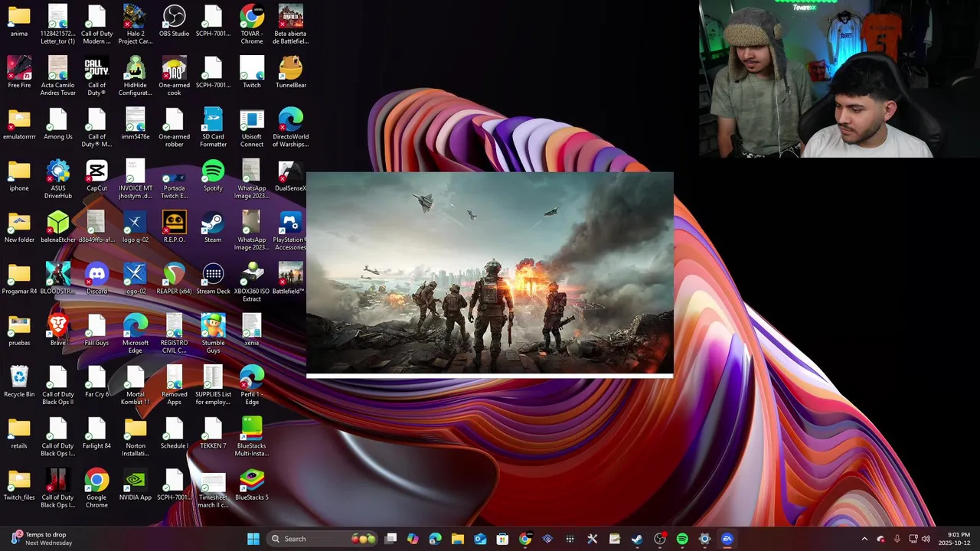Select the Microsoft Edge desktop shortcut

coord(135,334)
